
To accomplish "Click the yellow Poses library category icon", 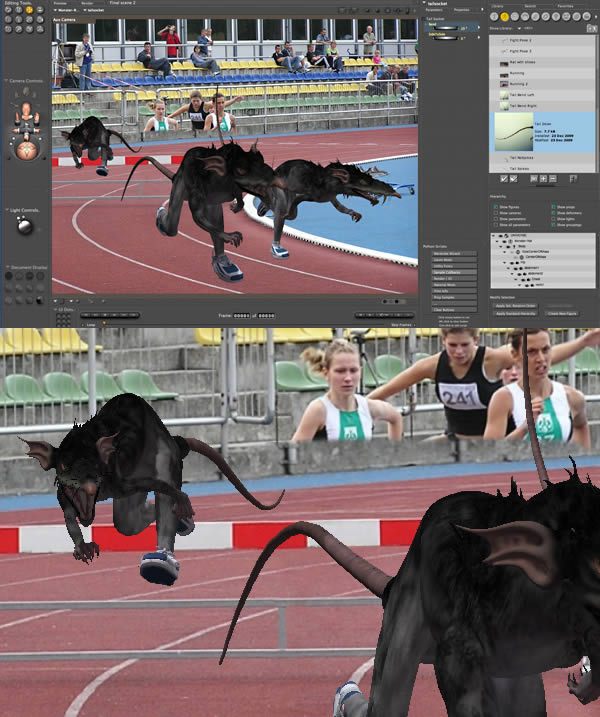I will (504, 17).
